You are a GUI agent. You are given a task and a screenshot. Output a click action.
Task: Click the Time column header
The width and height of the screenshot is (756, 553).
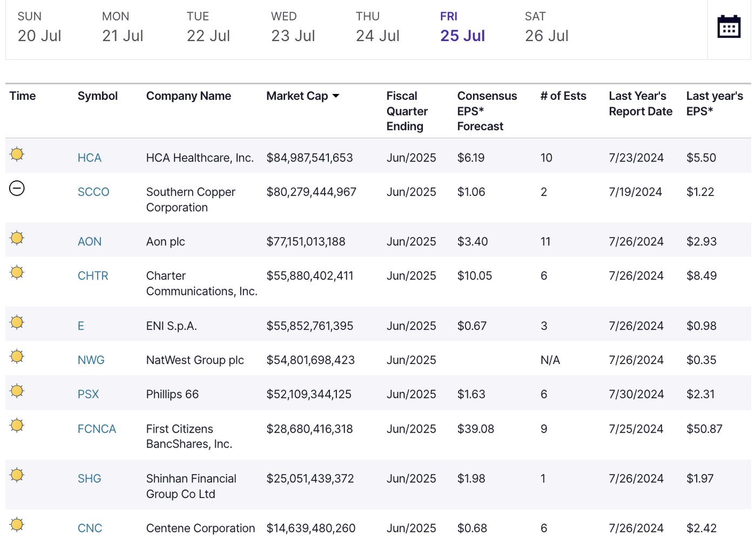click(23, 96)
